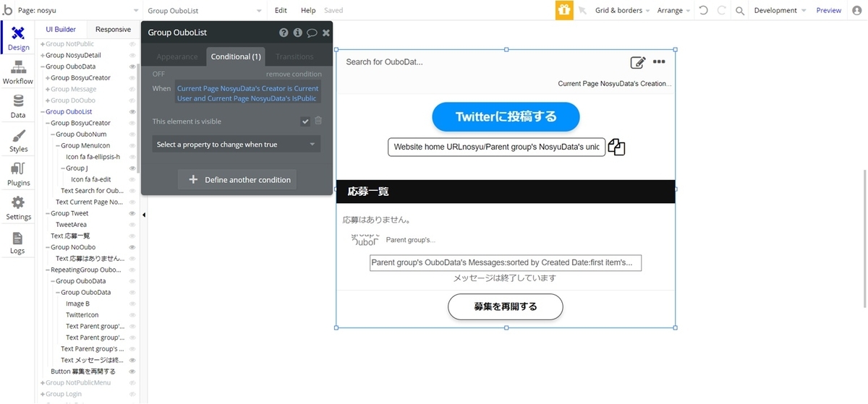Select the 募集を再開する button on canvas
Image resolution: width=868 pixels, height=404 pixels.
pyautogui.click(x=506, y=306)
